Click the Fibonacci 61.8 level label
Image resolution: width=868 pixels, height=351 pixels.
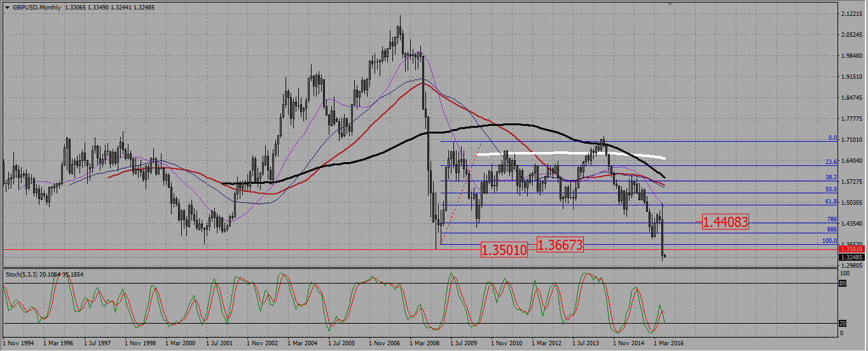click(830, 202)
